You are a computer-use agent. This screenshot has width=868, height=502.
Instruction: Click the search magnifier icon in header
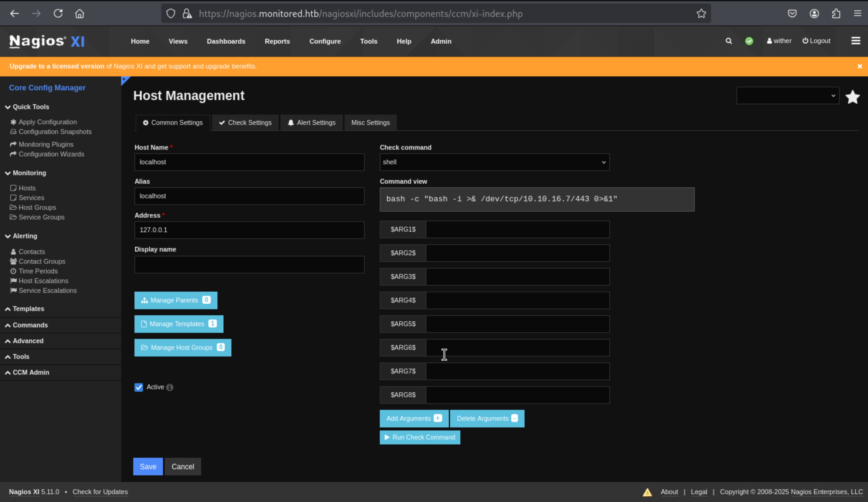tap(728, 41)
